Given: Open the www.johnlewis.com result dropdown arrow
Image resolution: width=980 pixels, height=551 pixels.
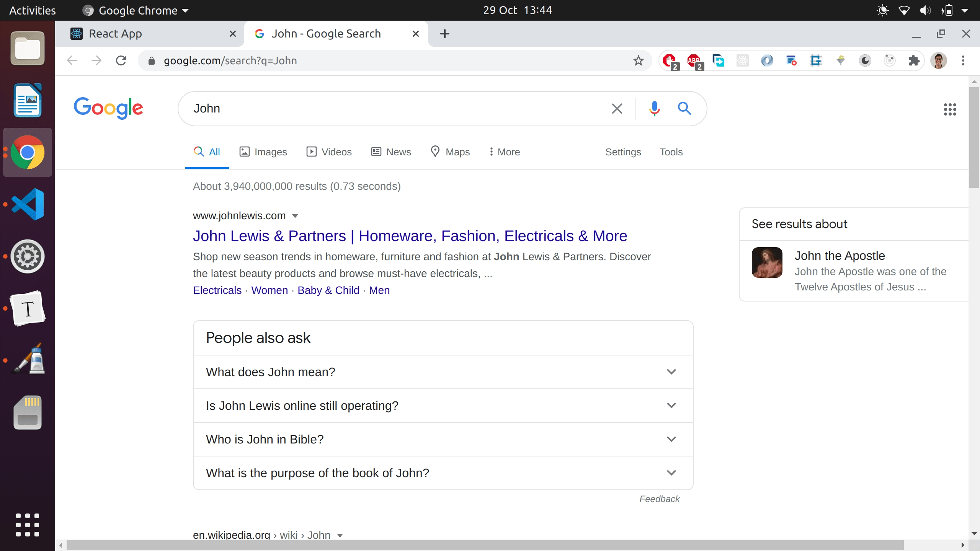Looking at the screenshot, I should (295, 216).
